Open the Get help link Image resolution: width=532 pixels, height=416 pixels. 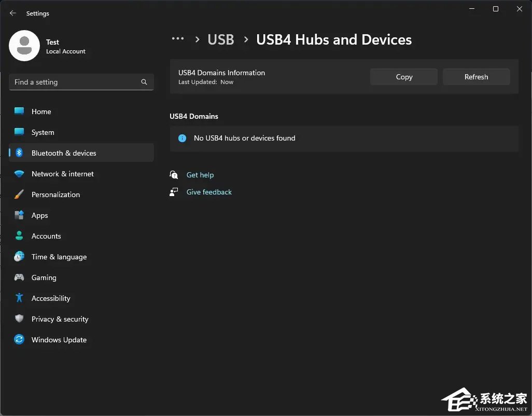(200, 175)
